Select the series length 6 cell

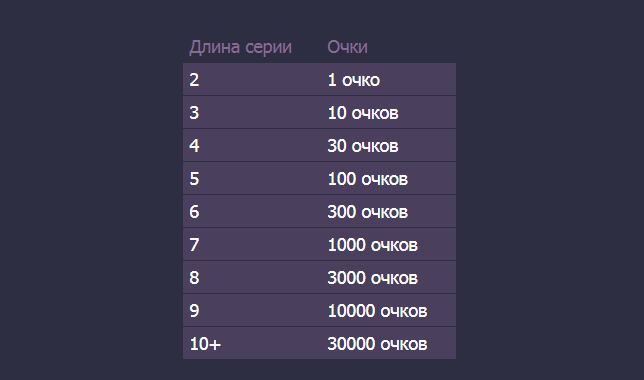(x=252, y=212)
